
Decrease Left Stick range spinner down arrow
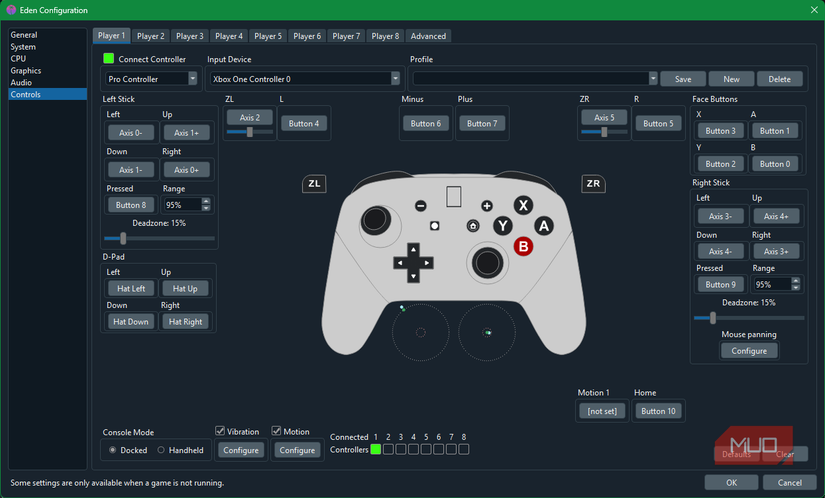(x=206, y=208)
